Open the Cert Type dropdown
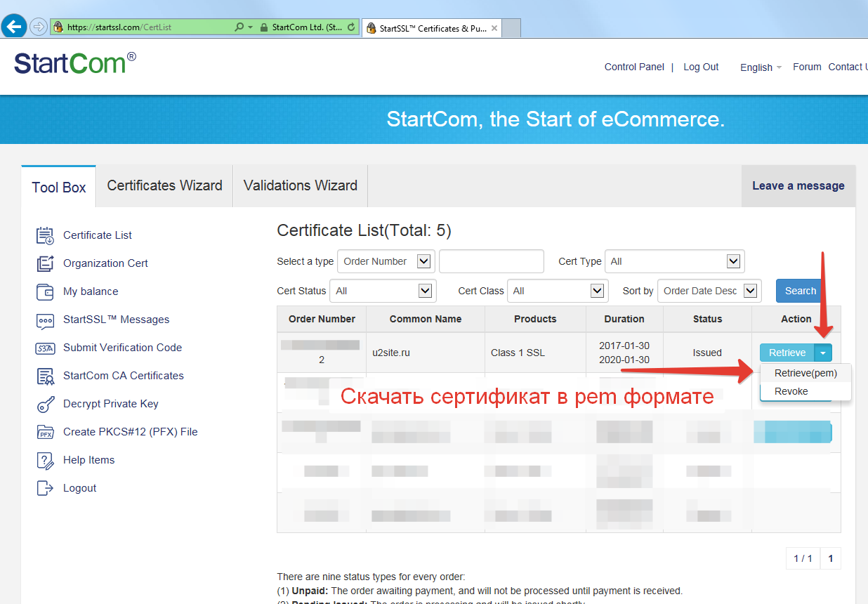 tap(674, 261)
